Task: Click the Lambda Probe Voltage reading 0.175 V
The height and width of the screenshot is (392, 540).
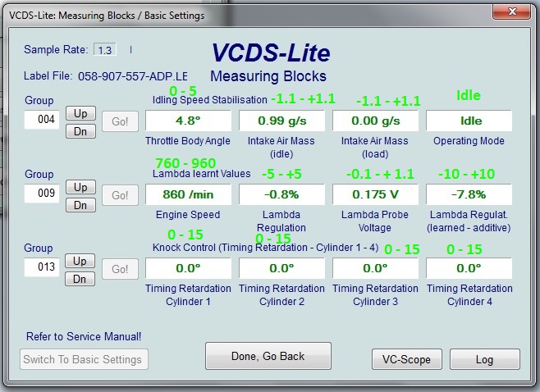Action: pos(375,195)
